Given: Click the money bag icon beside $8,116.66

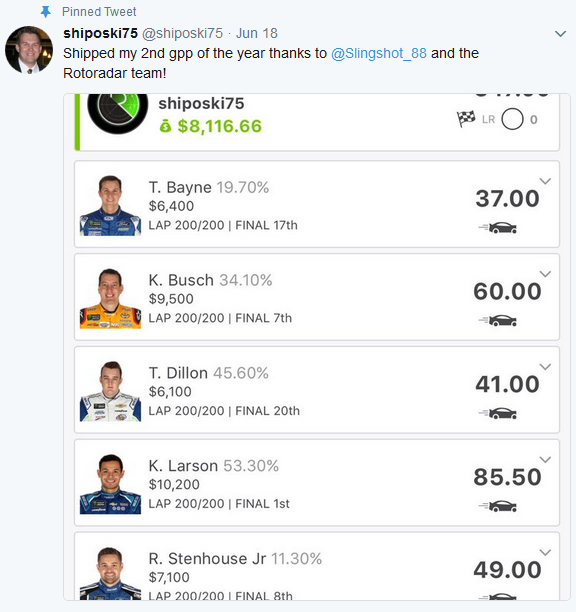Looking at the screenshot, I should tap(165, 126).
